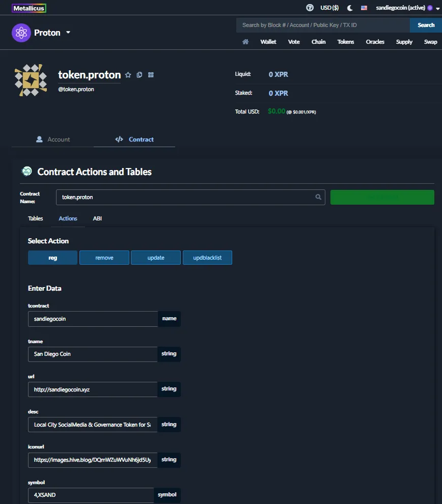Click the symbol type tag beside 4,XSAND
Screen dimensions: 442x504
tap(167, 495)
